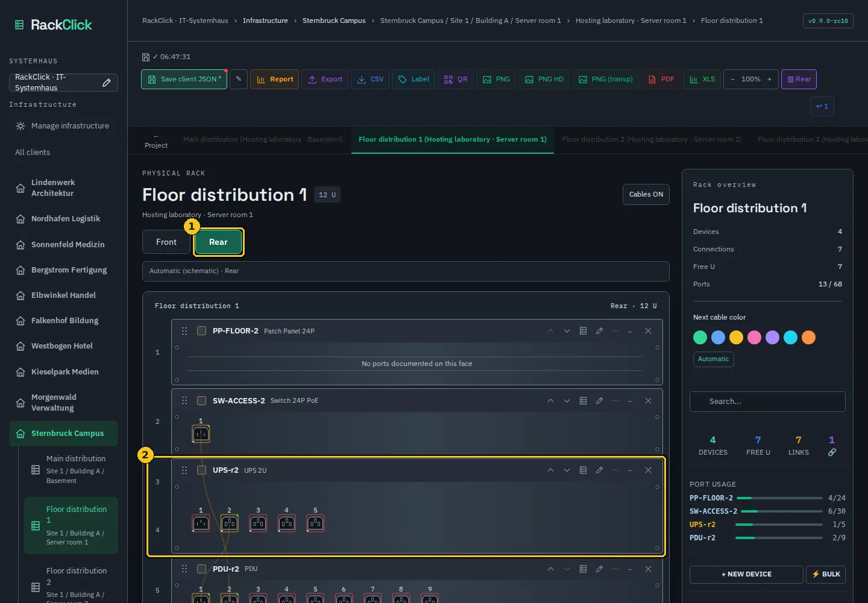Export the rack as PDF
The height and width of the screenshot is (603, 868).
coord(661,79)
